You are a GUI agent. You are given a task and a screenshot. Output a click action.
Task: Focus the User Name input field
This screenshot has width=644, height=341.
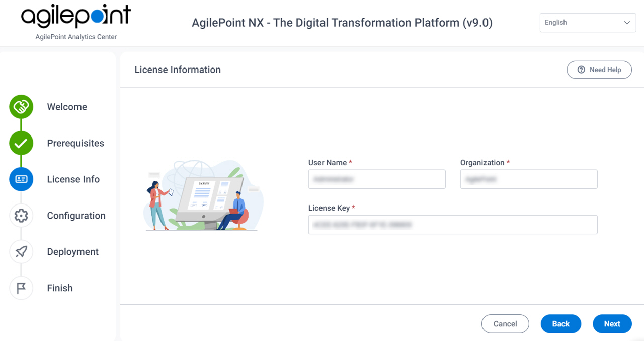377,179
